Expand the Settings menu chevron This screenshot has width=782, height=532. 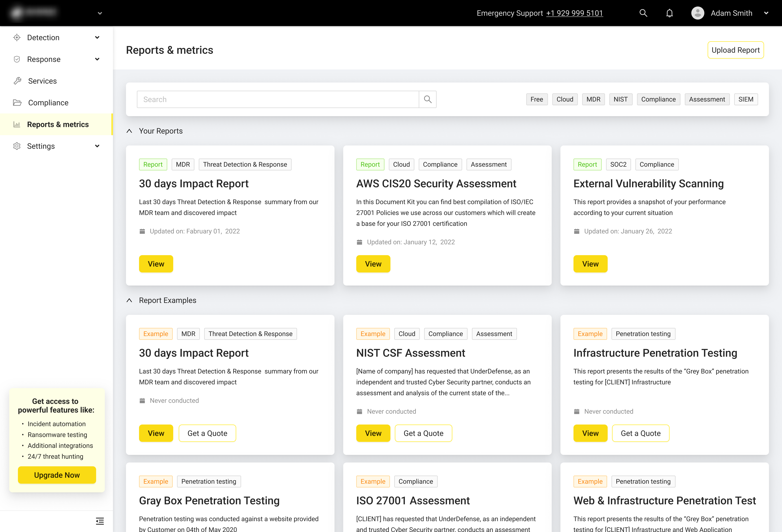click(97, 146)
